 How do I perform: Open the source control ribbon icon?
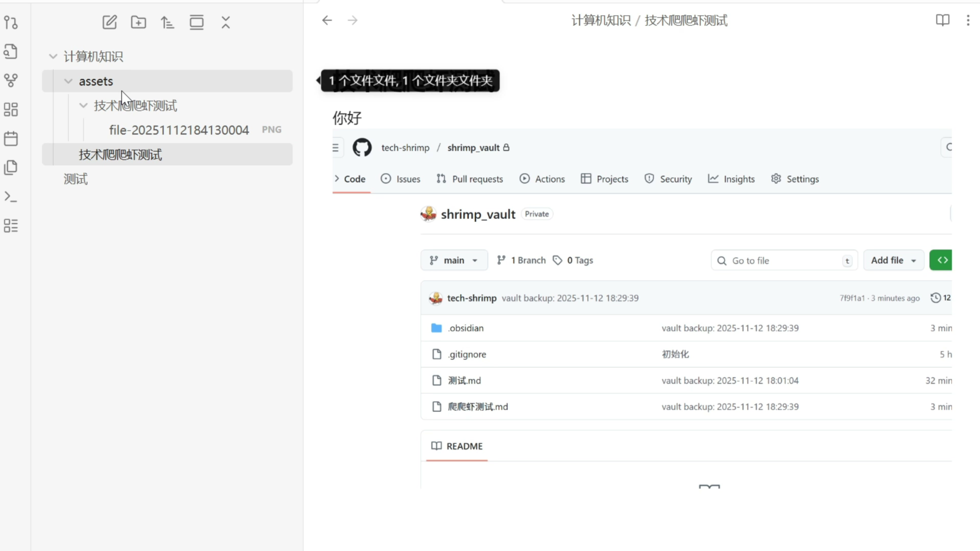tap(11, 22)
